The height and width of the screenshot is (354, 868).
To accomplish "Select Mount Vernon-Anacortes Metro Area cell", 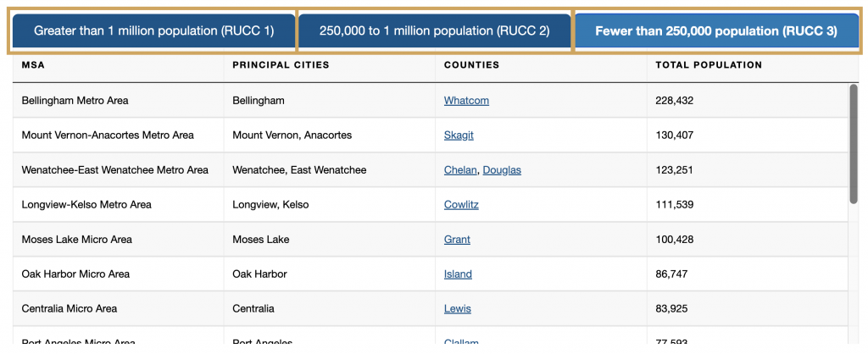I will click(x=119, y=135).
